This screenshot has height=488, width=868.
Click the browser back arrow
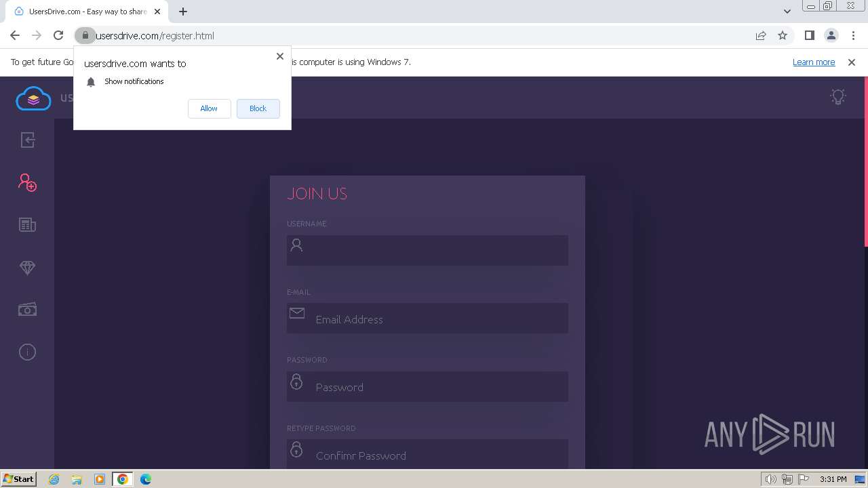point(15,35)
